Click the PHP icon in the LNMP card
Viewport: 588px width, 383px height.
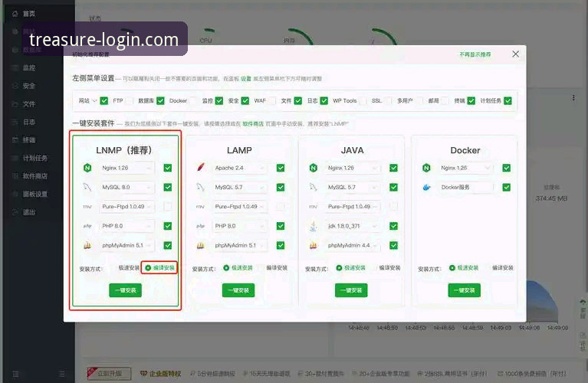(87, 226)
